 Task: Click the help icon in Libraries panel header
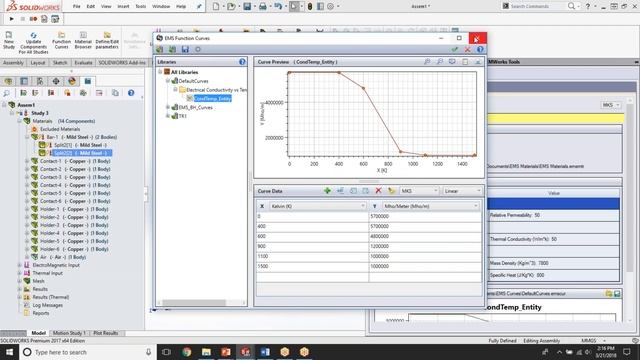tap(242, 62)
